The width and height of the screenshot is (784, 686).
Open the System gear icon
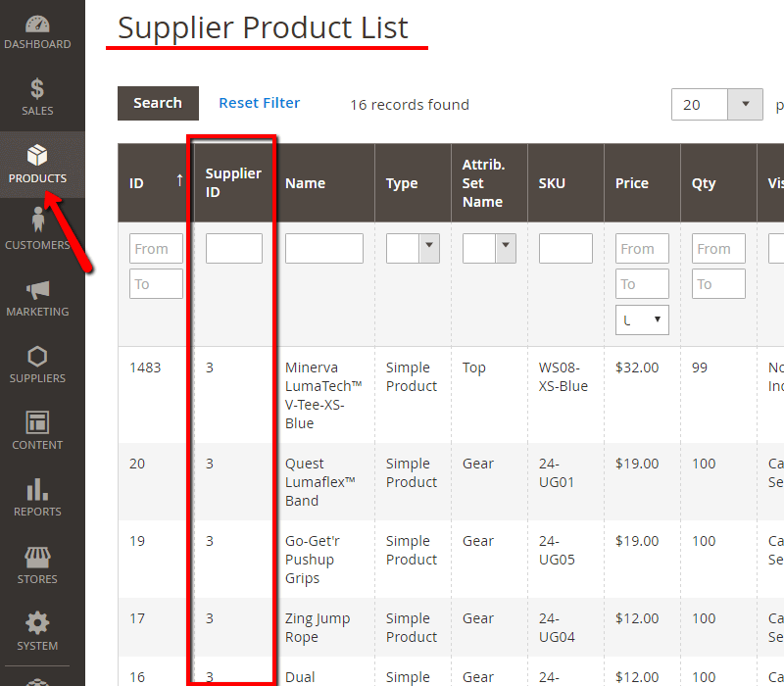[37, 624]
